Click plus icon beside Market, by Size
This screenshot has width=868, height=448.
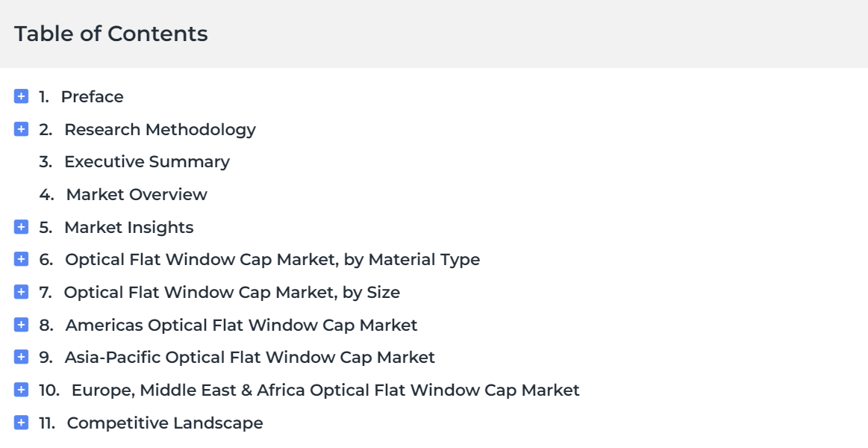(21, 292)
